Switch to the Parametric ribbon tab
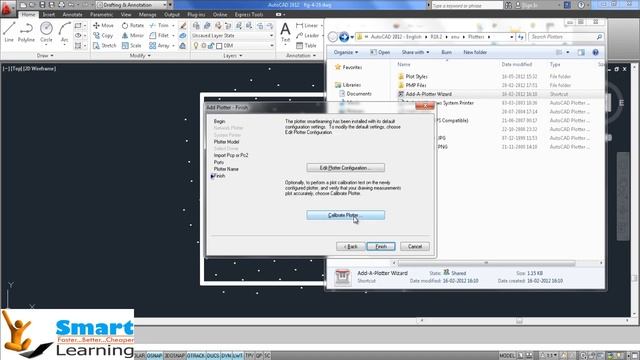Viewport: 640px width, 360px height. (102, 15)
